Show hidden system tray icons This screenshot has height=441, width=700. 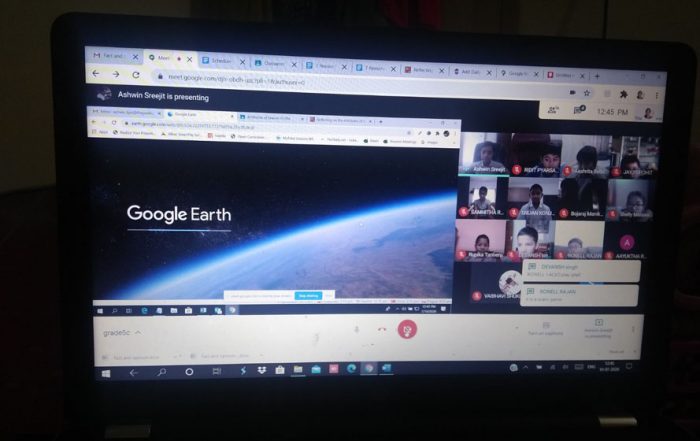(x=525, y=367)
